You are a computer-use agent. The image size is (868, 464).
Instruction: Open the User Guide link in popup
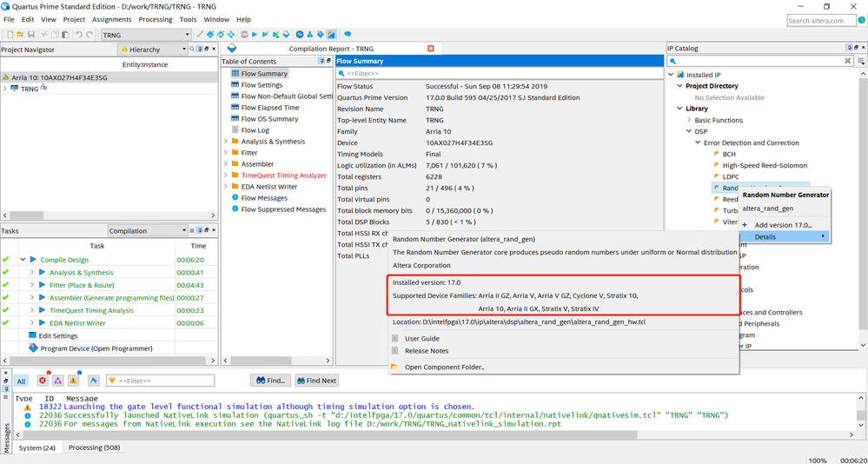(x=421, y=338)
